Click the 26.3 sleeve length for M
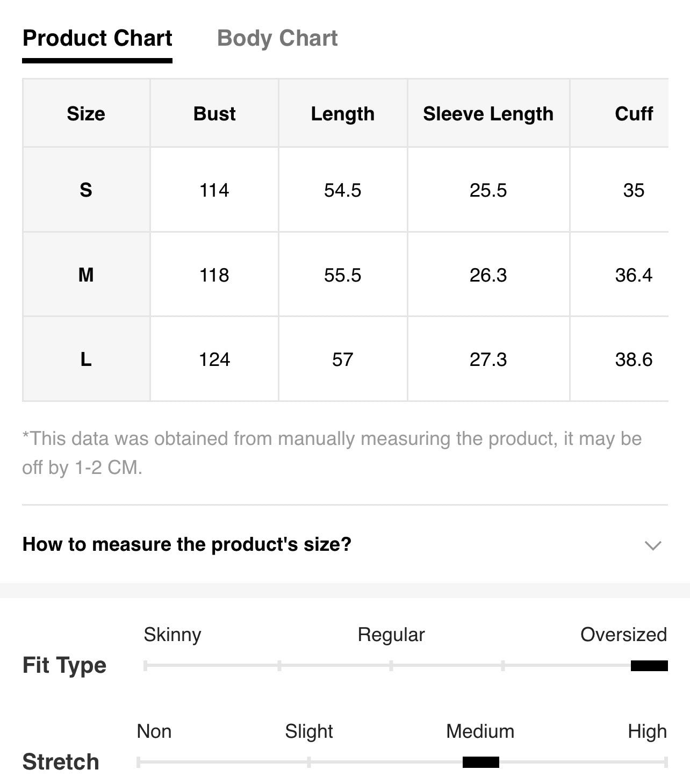The height and width of the screenshot is (784, 690). [x=488, y=275]
